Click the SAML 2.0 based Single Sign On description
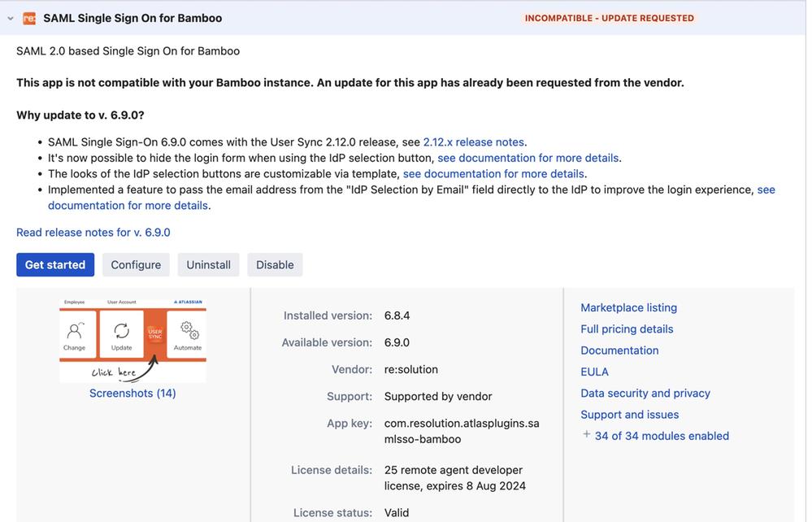The width and height of the screenshot is (812, 522). 128,50
